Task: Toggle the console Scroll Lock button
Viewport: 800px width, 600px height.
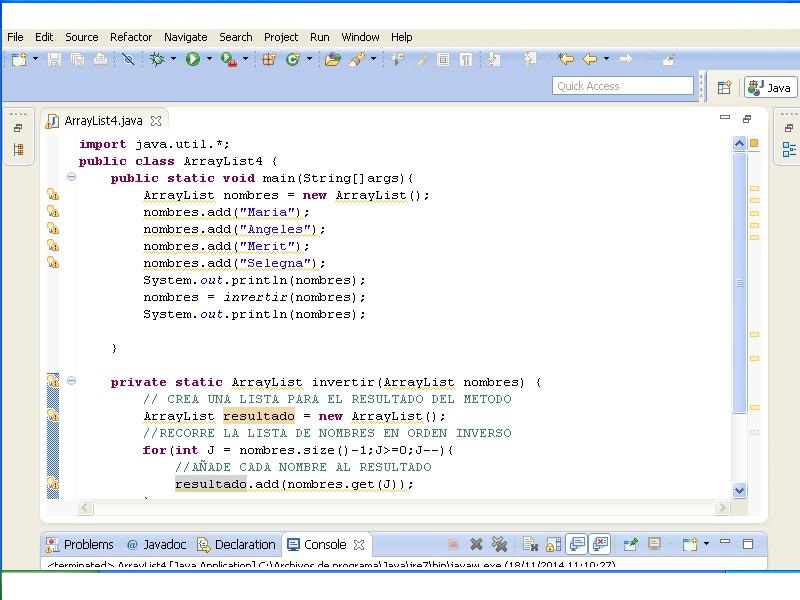Action: point(553,545)
